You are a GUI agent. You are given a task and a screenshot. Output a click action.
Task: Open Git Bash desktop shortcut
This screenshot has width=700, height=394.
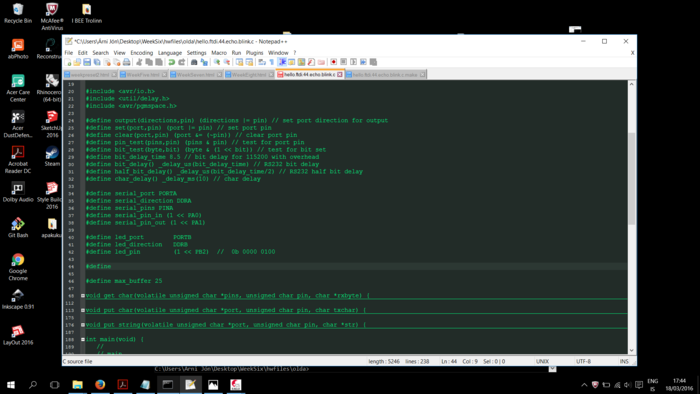click(18, 227)
